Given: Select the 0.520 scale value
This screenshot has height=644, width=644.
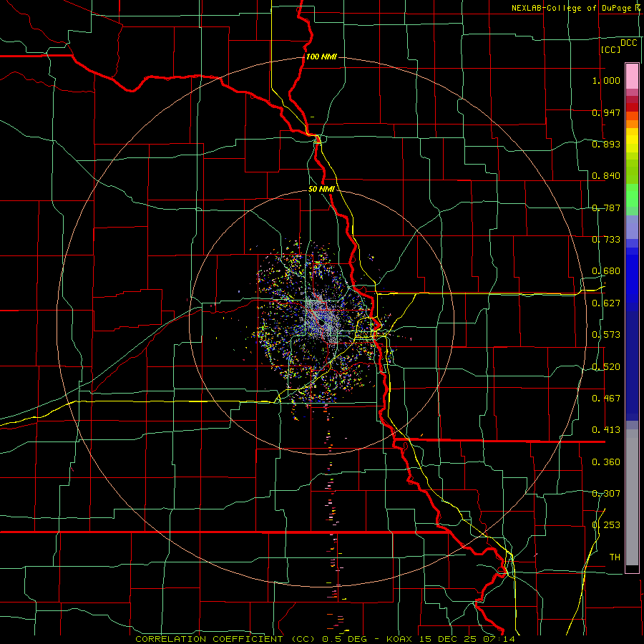Looking at the screenshot, I should tap(606, 367).
